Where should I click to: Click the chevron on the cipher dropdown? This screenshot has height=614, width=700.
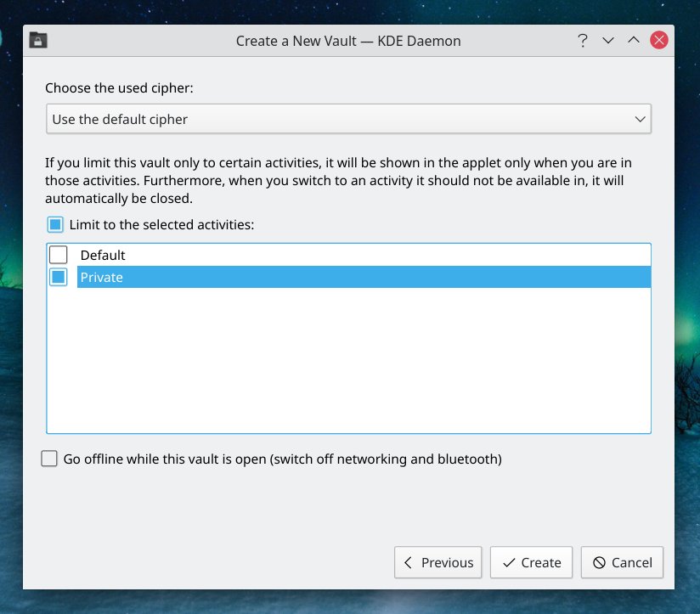point(641,119)
